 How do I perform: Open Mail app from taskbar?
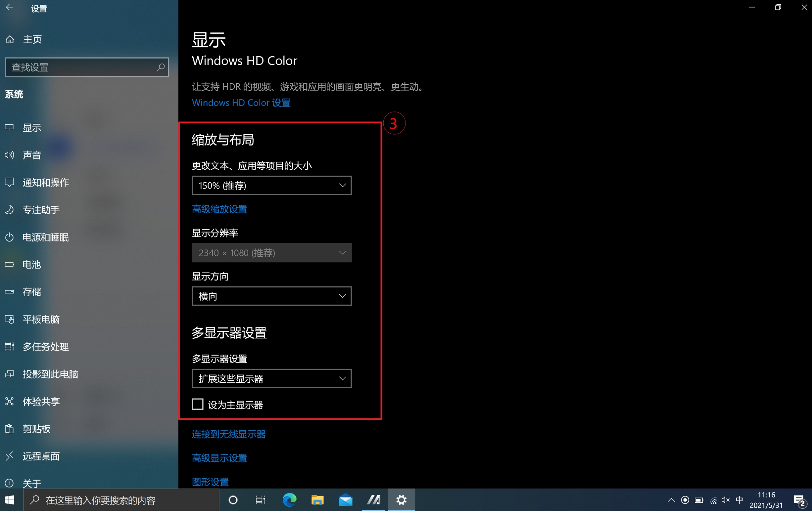point(345,500)
